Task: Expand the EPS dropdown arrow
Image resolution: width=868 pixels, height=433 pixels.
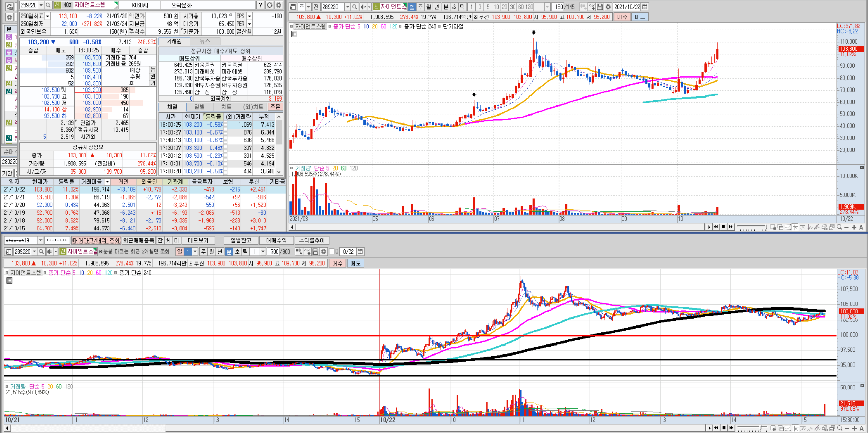Action: [x=249, y=16]
